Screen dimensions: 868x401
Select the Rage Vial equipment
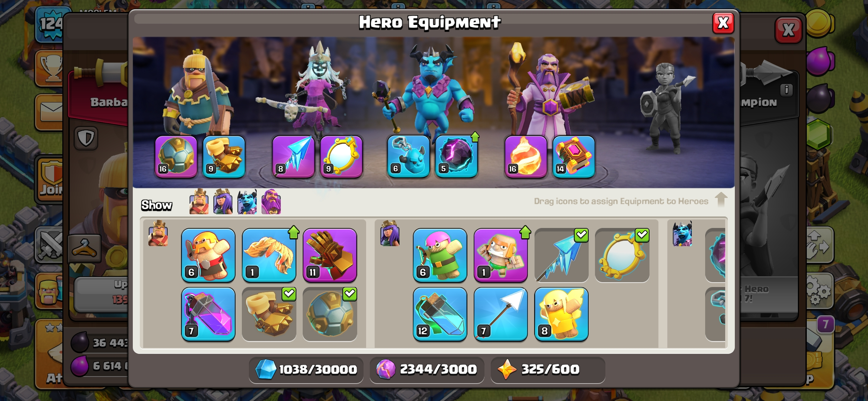pyautogui.click(x=208, y=314)
